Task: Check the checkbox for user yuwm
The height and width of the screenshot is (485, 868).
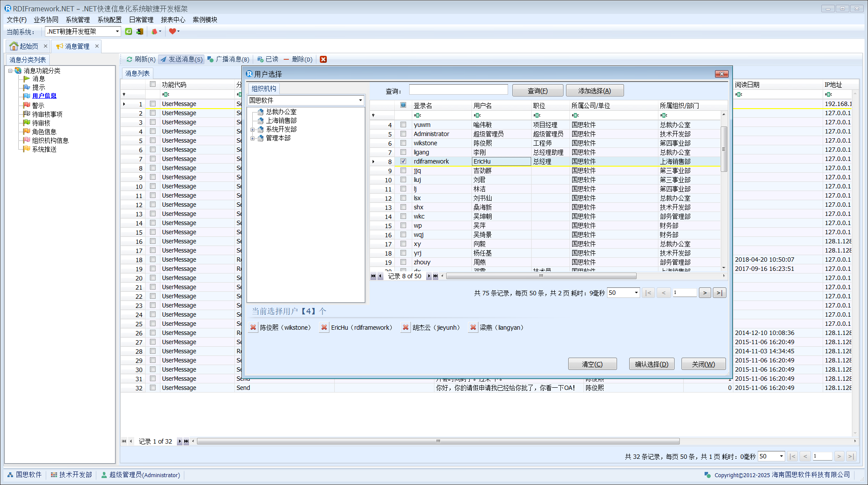Action: (x=403, y=125)
